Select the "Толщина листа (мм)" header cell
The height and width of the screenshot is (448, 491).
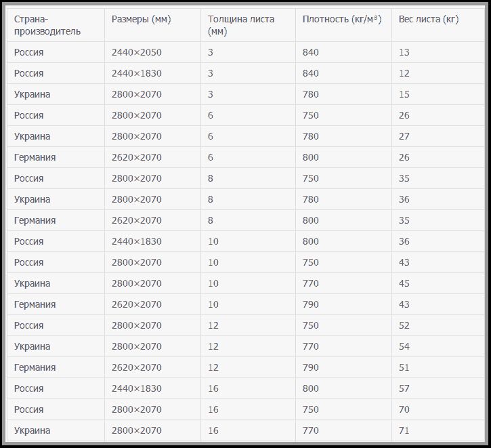[241, 25]
